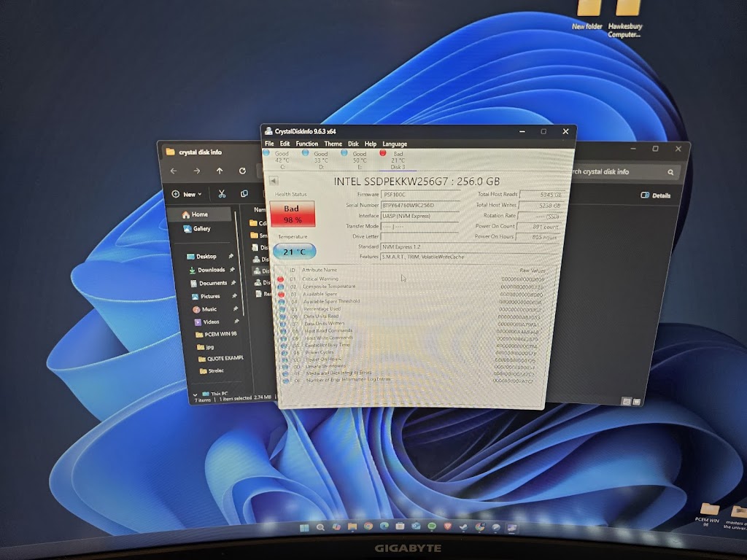747x560 pixels.
Task: Open the Theme menu in CrystalDiskInfo
Action: click(333, 144)
